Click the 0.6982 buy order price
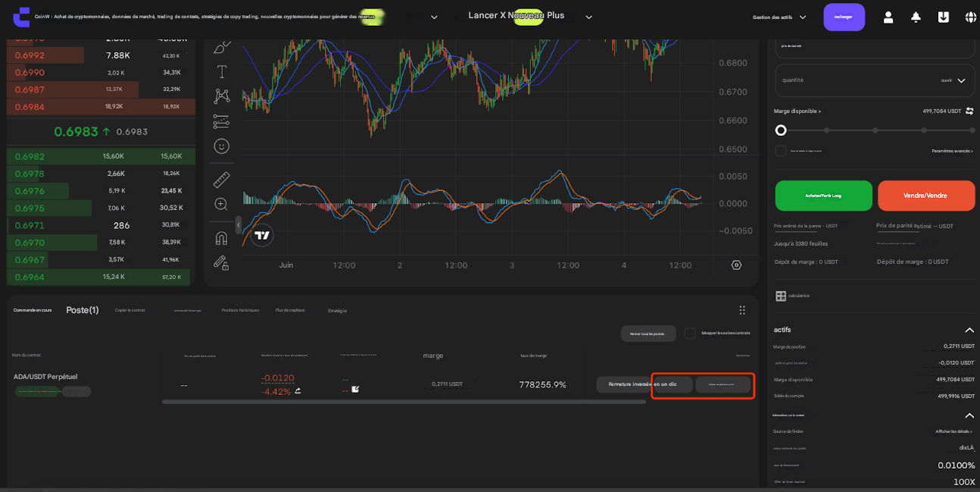Viewport: 980px width, 492px height. click(30, 156)
